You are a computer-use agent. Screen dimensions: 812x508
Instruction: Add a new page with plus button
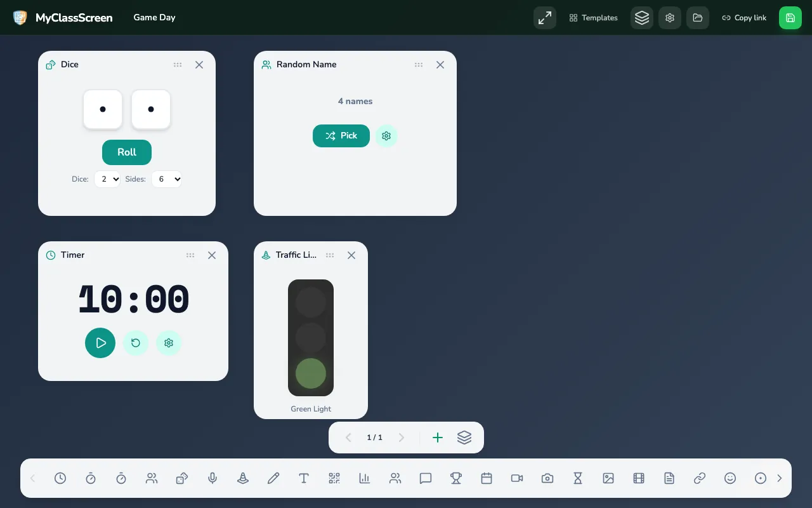tap(438, 438)
